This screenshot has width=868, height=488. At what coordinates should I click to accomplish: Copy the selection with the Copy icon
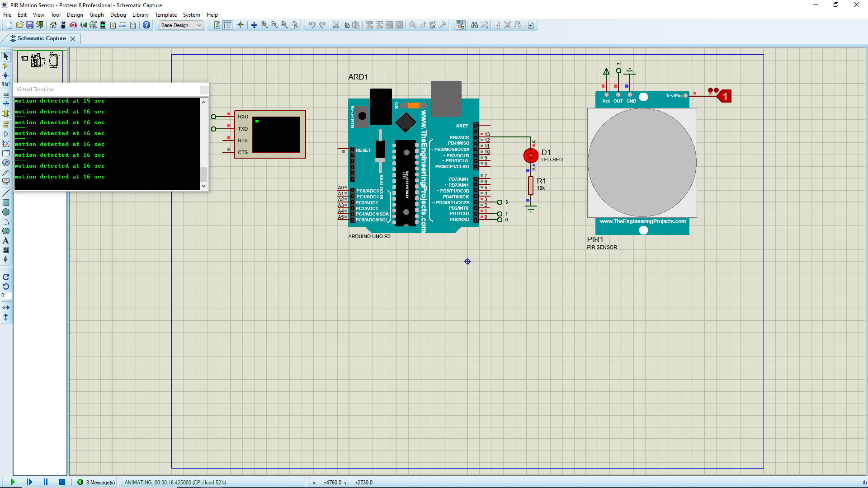346,25
